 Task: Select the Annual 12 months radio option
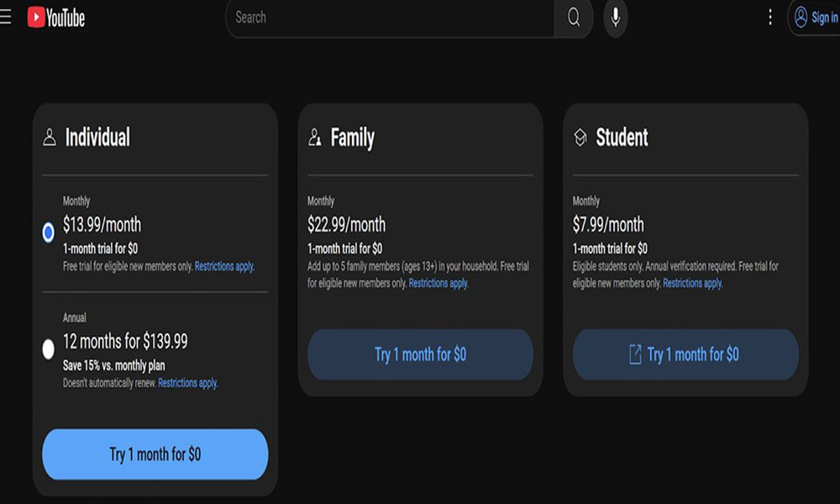click(48, 349)
